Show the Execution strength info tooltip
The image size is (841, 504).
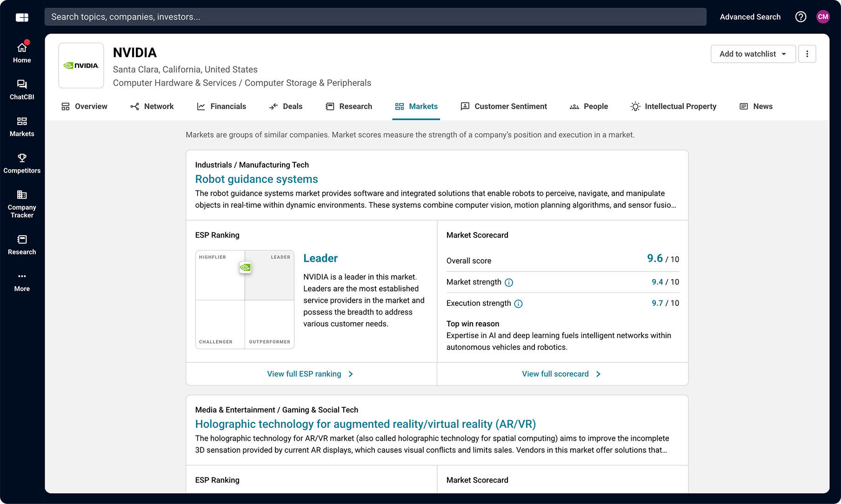pyautogui.click(x=518, y=304)
